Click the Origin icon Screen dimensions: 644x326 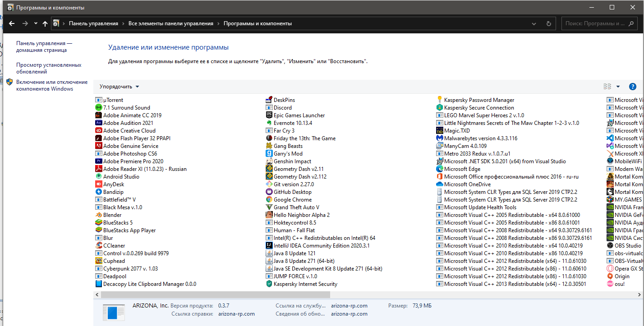coord(610,276)
